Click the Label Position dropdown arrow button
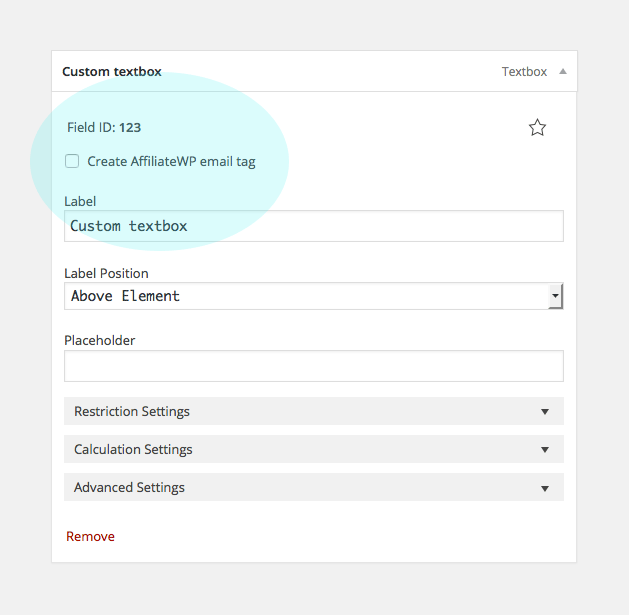This screenshot has height=615, width=629. (x=556, y=296)
